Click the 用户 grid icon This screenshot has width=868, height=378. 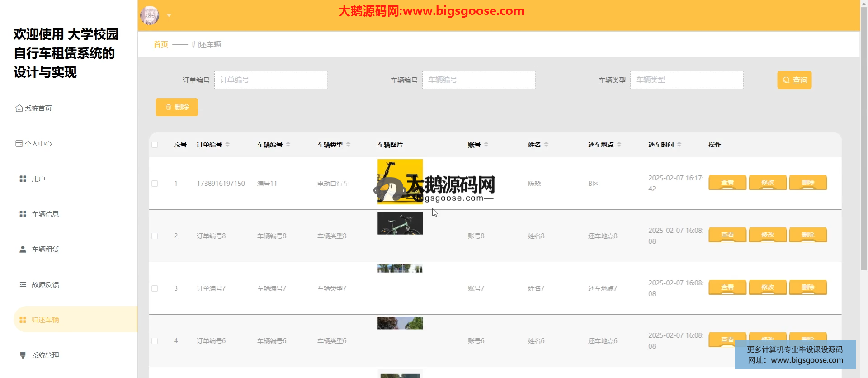pos(23,179)
